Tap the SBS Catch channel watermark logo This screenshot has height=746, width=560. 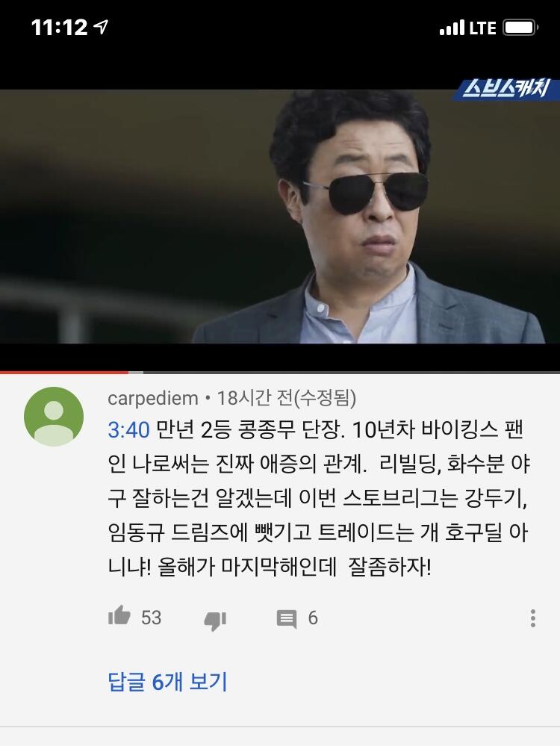click(x=505, y=89)
